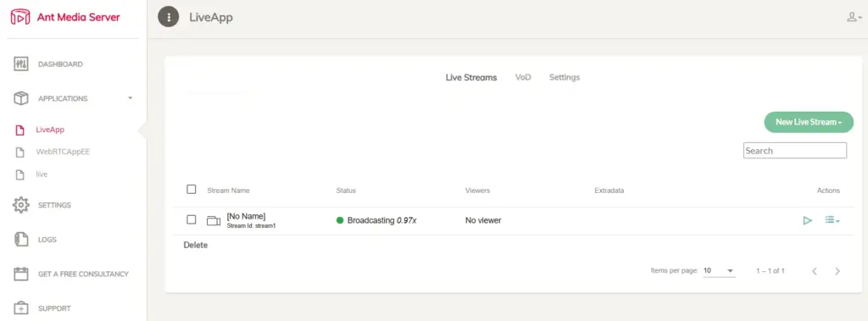Viewport: 868px width, 321px height.
Task: Go to previous page of streams
Action: point(815,271)
